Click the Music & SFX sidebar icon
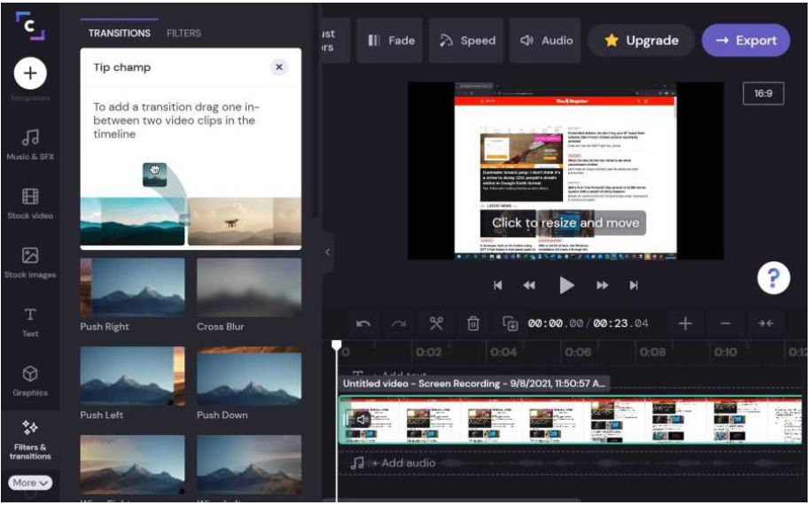The height and width of the screenshot is (505, 812). pos(30,144)
